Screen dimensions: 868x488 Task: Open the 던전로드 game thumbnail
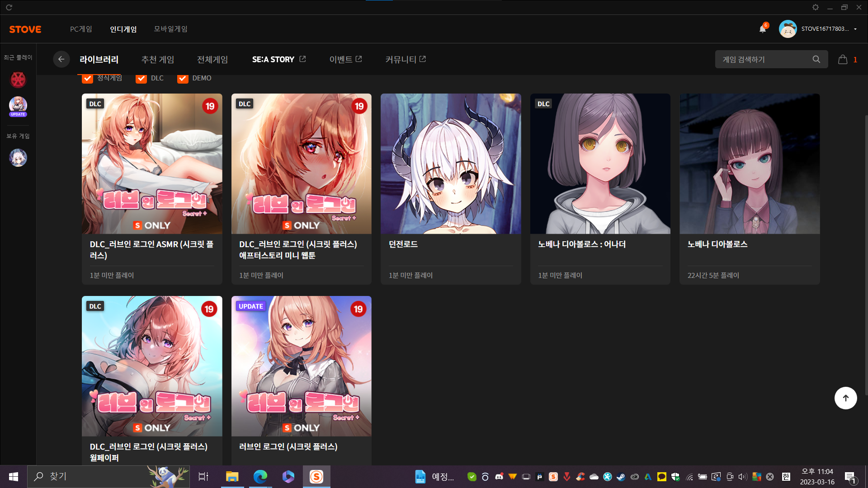pos(450,164)
